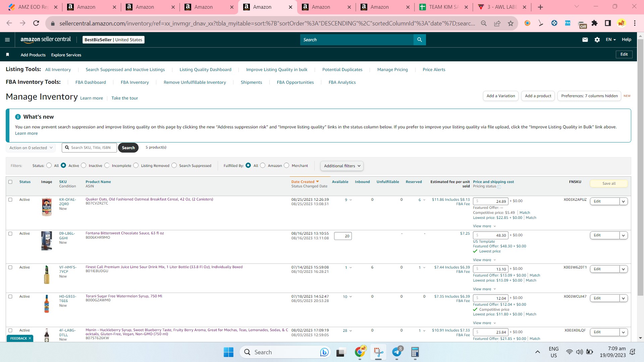Click the Search SKU, Title, ISBN field
The width and height of the screenshot is (644, 362).
(89, 147)
